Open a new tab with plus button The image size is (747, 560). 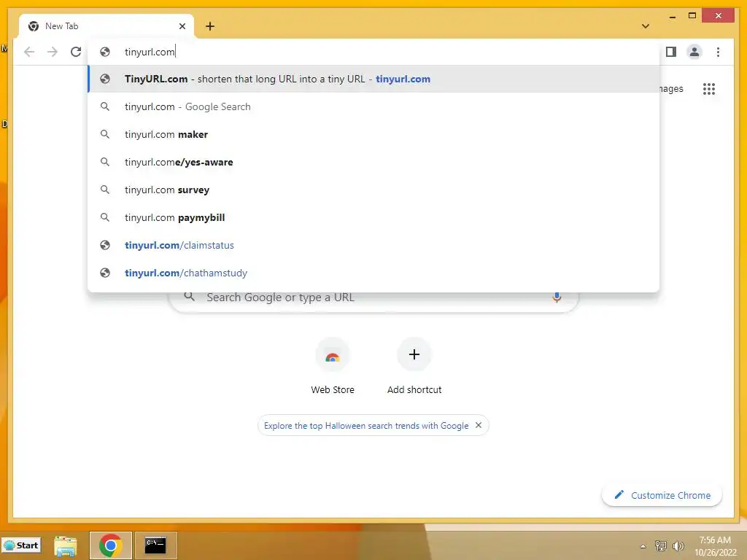click(x=210, y=26)
